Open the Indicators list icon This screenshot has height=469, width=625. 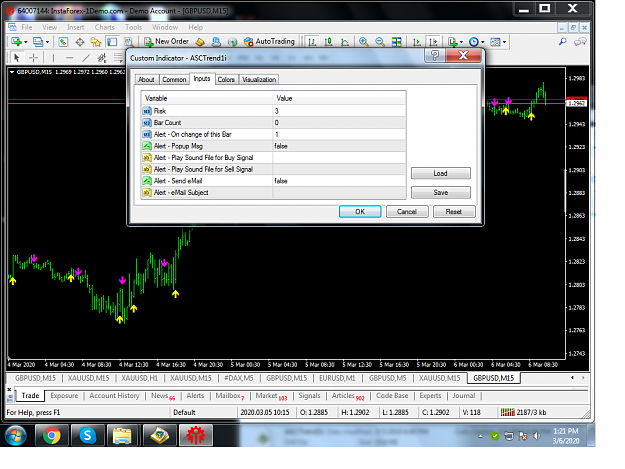452,41
